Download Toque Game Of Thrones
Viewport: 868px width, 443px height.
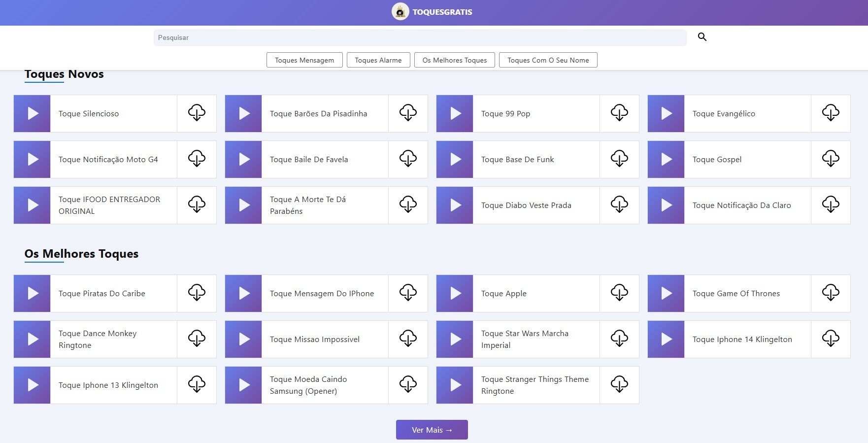(831, 293)
